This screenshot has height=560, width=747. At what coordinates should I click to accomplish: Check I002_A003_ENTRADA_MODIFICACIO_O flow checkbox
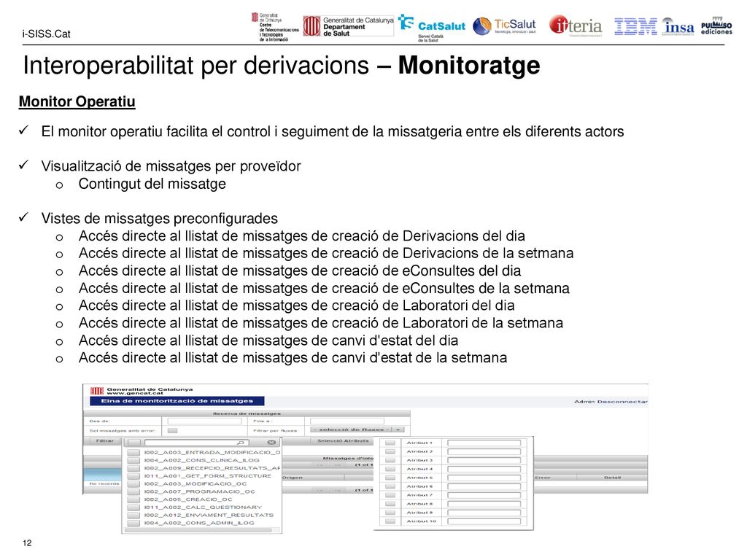pos(133,452)
